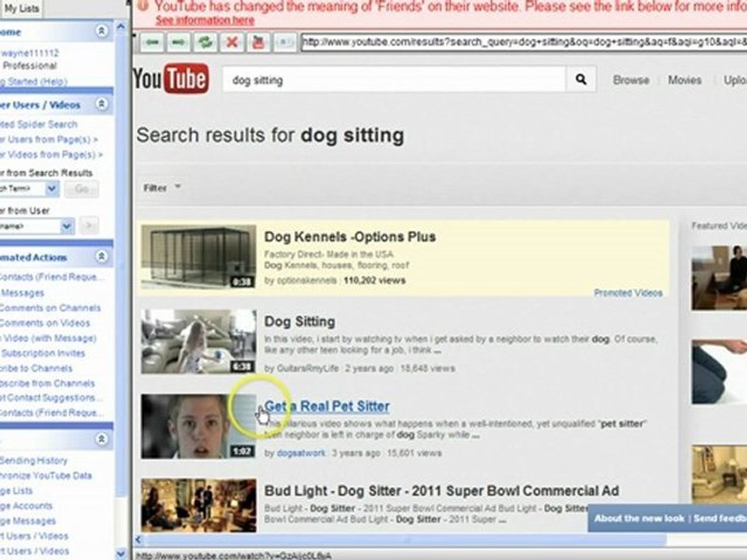Click the horizontal scrollbar left arrow
747x560 pixels.
point(139,540)
